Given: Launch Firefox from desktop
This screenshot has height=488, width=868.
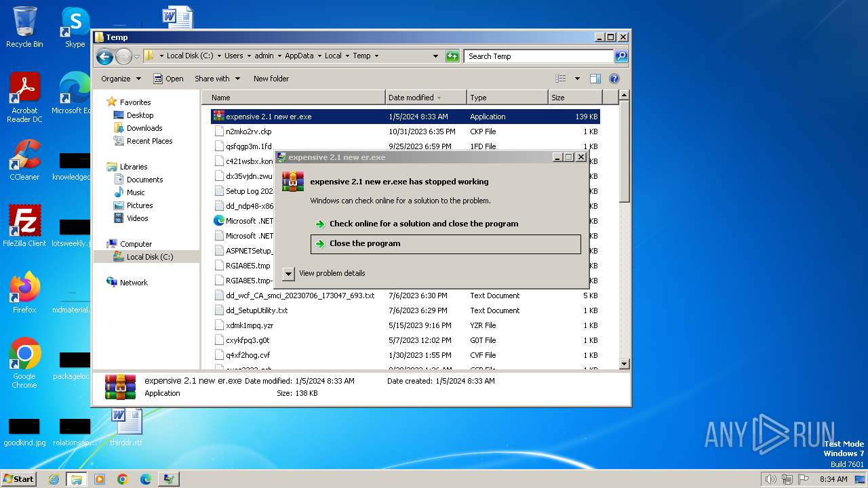Looking at the screenshot, I should [x=24, y=292].
